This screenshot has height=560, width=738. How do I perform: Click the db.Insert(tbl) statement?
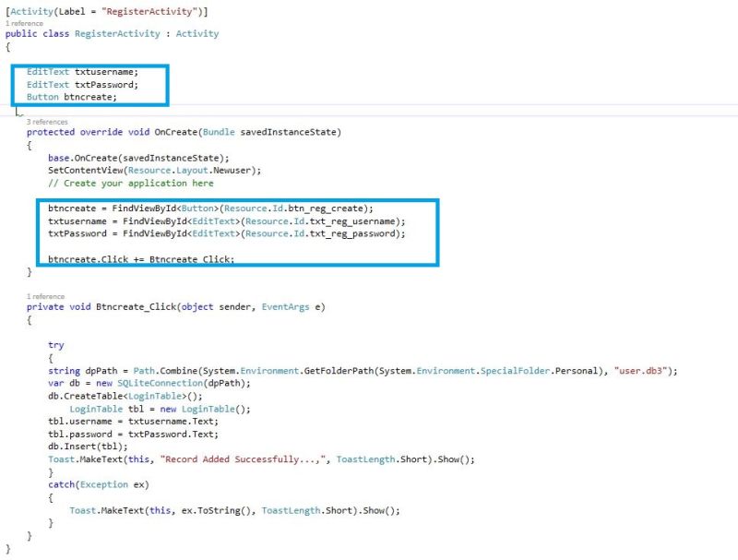83,447
